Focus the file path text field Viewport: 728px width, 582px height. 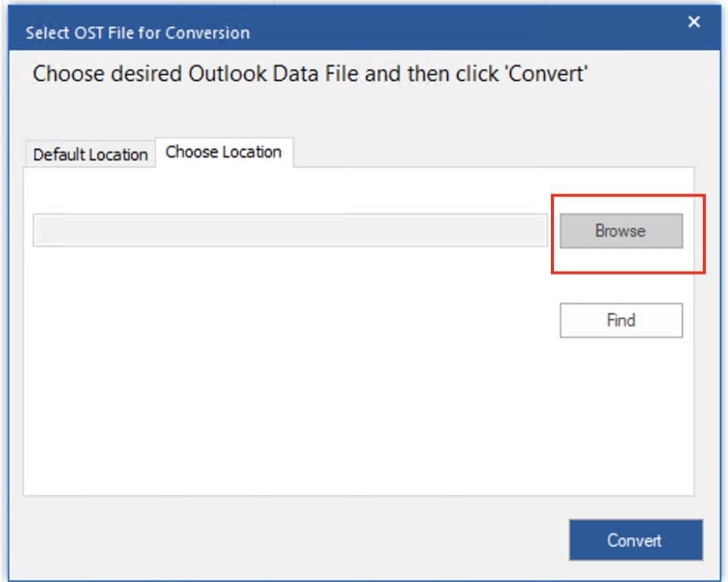tap(290, 231)
